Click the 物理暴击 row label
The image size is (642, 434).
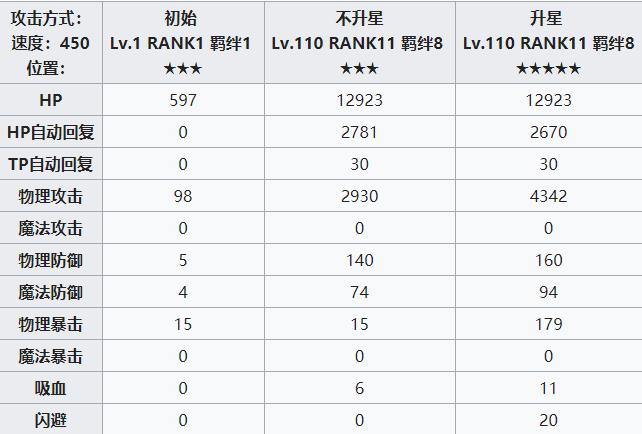point(51,324)
